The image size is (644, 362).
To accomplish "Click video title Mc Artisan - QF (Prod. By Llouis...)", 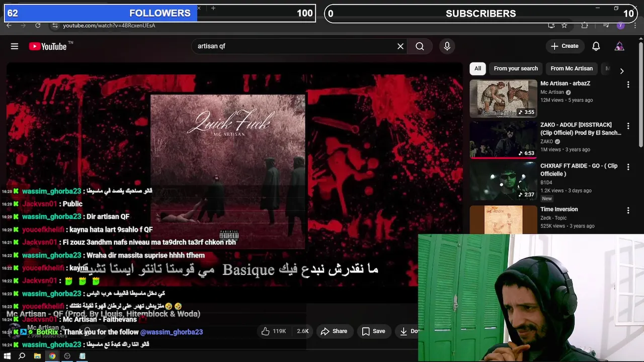I will pos(103,314).
